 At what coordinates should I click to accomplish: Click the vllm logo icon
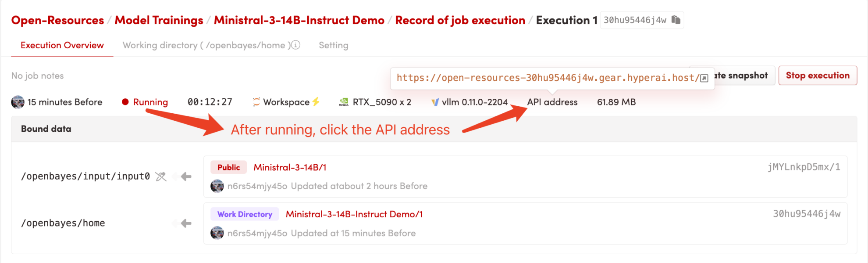(x=435, y=102)
